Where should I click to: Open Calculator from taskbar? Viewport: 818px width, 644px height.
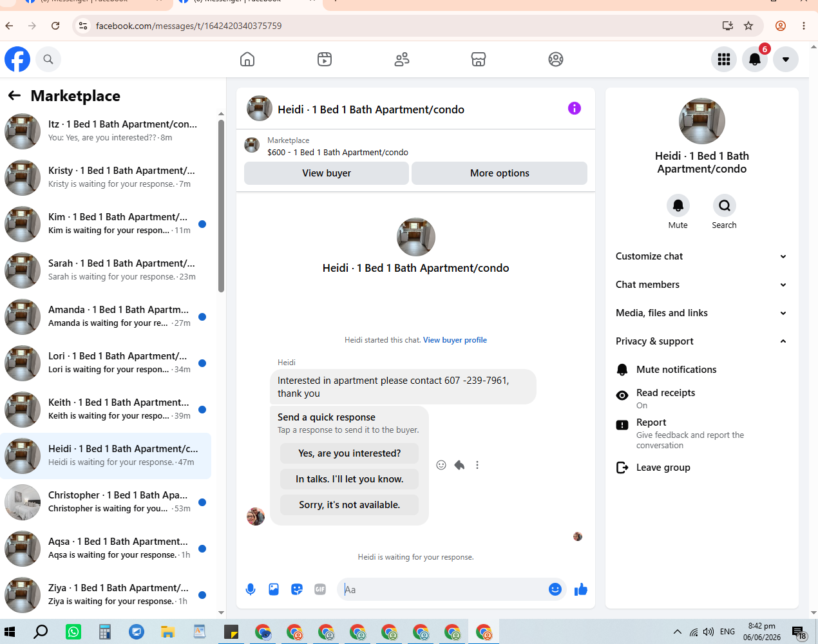pos(105,632)
